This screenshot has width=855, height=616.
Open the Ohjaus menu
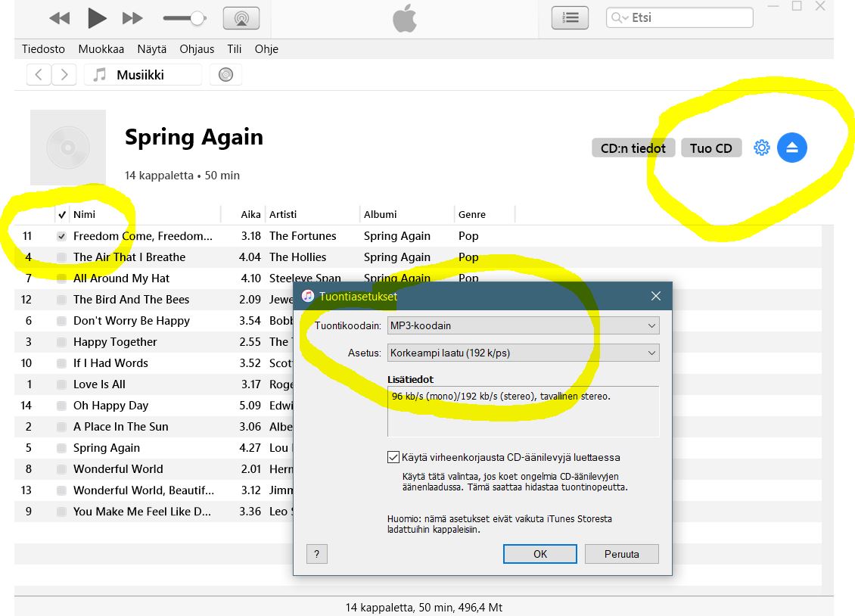point(198,49)
